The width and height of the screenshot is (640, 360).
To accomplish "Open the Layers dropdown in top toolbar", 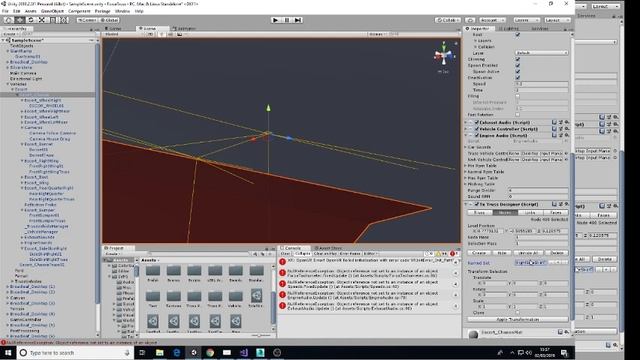I will click(526, 20).
